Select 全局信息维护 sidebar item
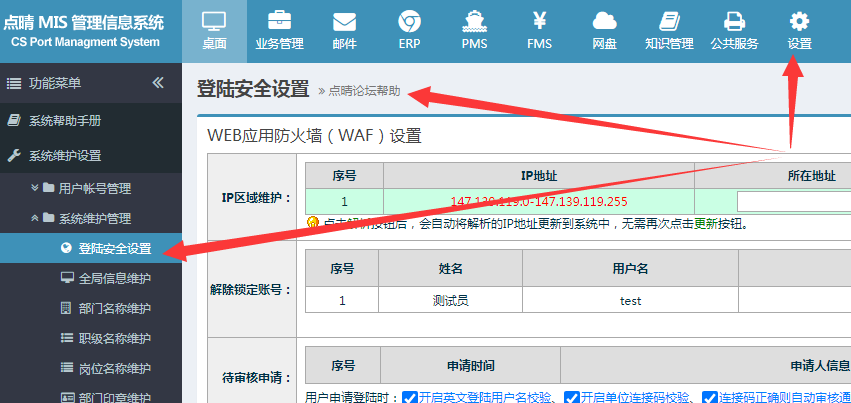Image resolution: width=851 pixels, height=403 pixels. coord(91,278)
